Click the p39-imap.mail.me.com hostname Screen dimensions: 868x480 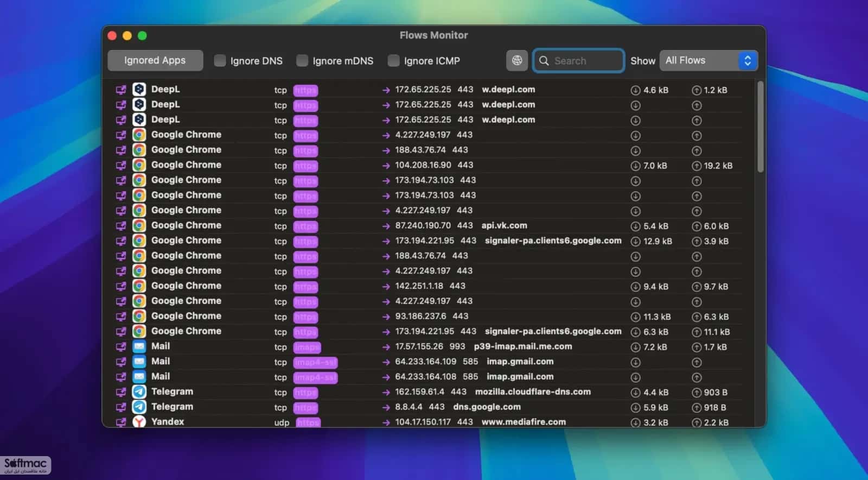click(x=523, y=346)
